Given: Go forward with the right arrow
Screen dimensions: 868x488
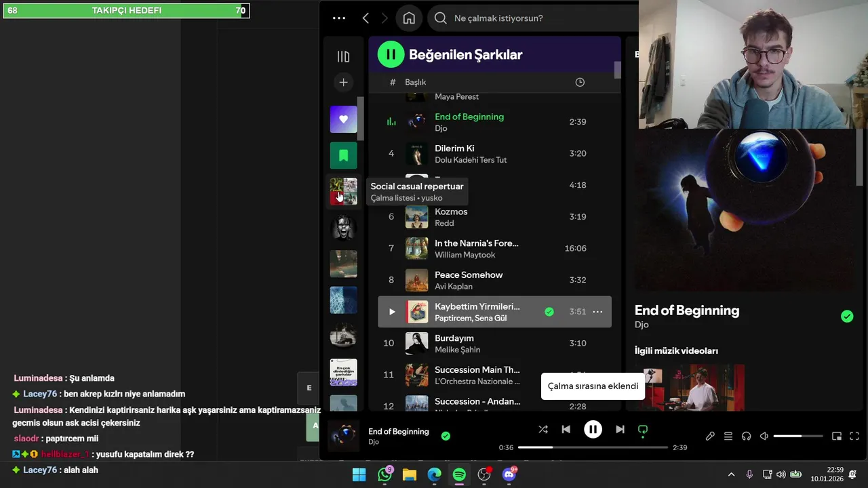Looking at the screenshot, I should tap(385, 18).
